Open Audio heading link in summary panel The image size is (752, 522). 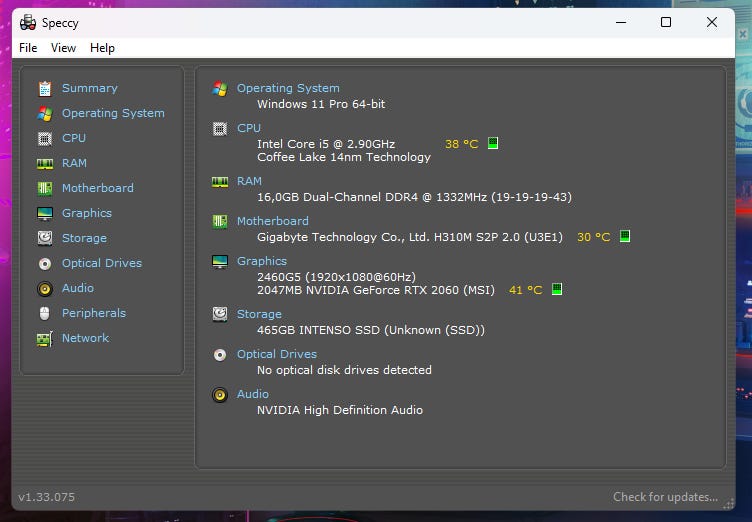pyautogui.click(x=253, y=394)
